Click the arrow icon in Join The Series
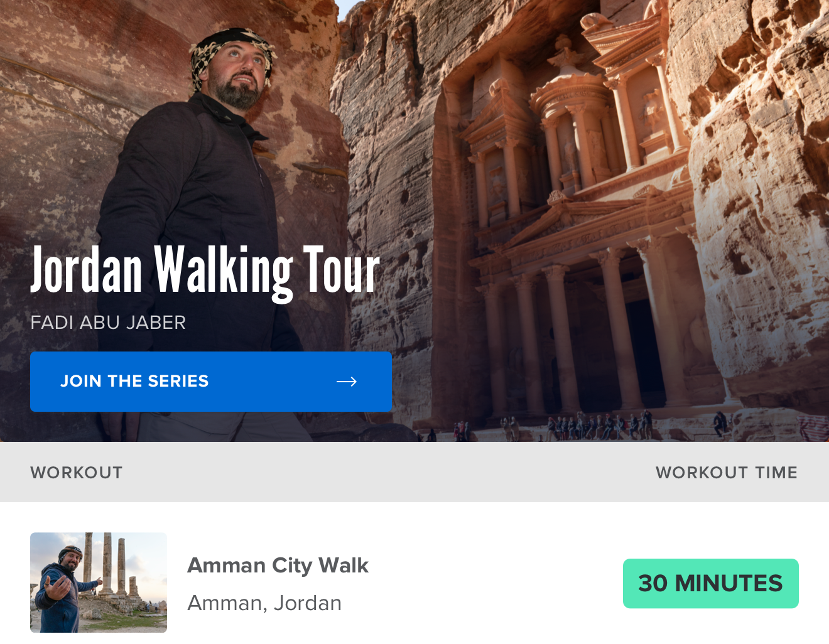829x644 pixels. click(347, 382)
